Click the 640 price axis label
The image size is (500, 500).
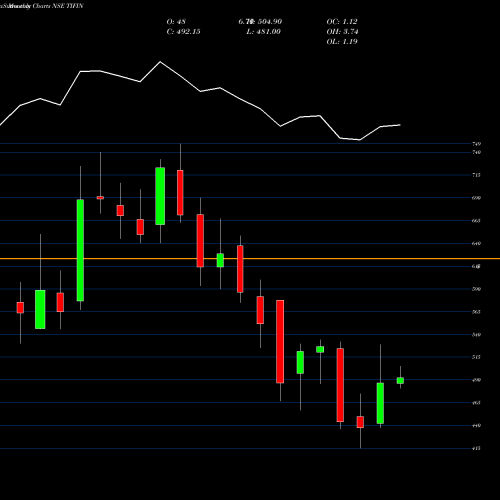pyautogui.click(x=476, y=244)
